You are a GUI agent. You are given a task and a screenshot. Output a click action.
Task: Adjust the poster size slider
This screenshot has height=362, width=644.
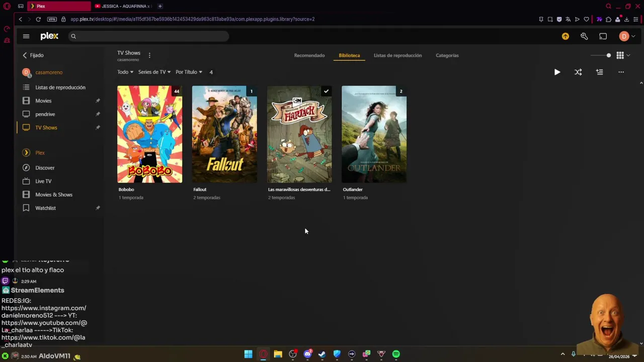click(x=601, y=55)
